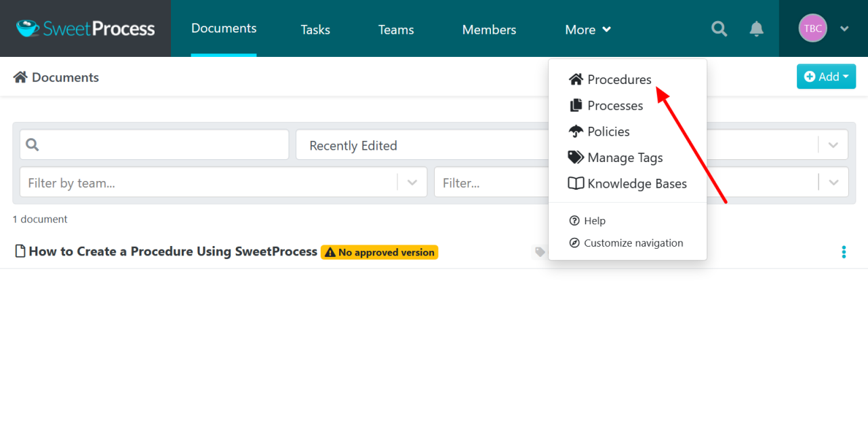
Task: Open the Teams tab
Action: [x=396, y=30]
